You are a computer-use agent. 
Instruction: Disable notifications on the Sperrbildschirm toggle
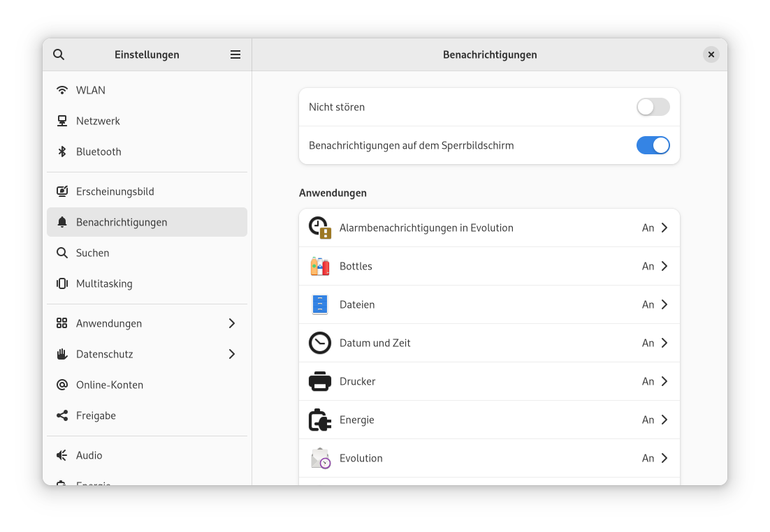pyautogui.click(x=653, y=145)
